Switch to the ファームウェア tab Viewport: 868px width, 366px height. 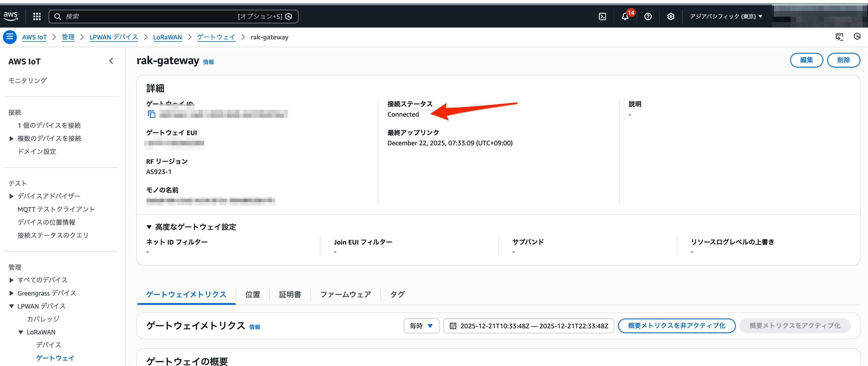[x=345, y=294]
